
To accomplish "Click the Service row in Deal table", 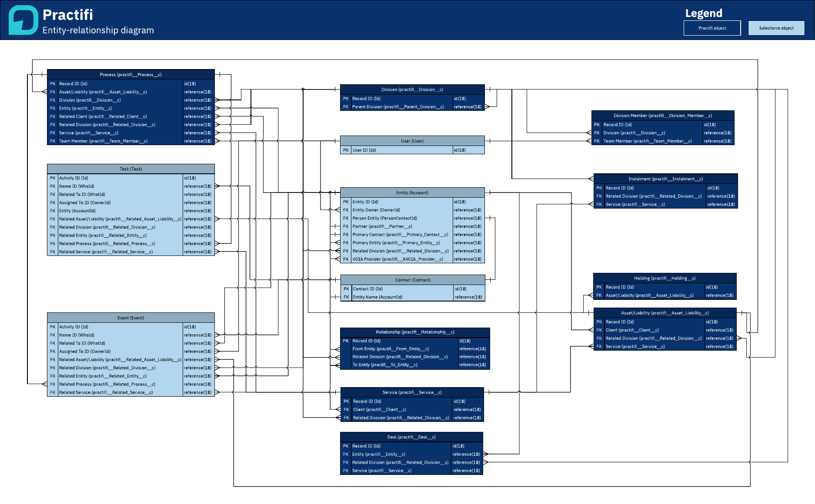I will pos(411,471).
